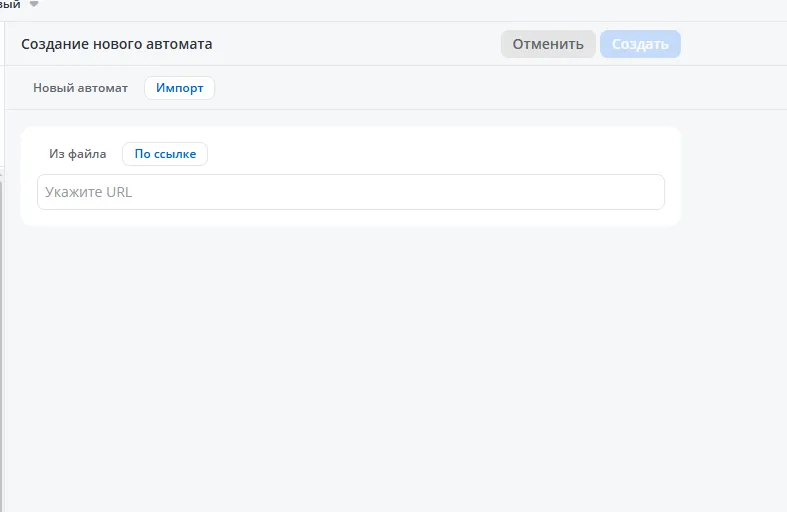Open the partially visible top-left dropdown label
Viewport: 787px width, 512px height.
click(x=10, y=5)
